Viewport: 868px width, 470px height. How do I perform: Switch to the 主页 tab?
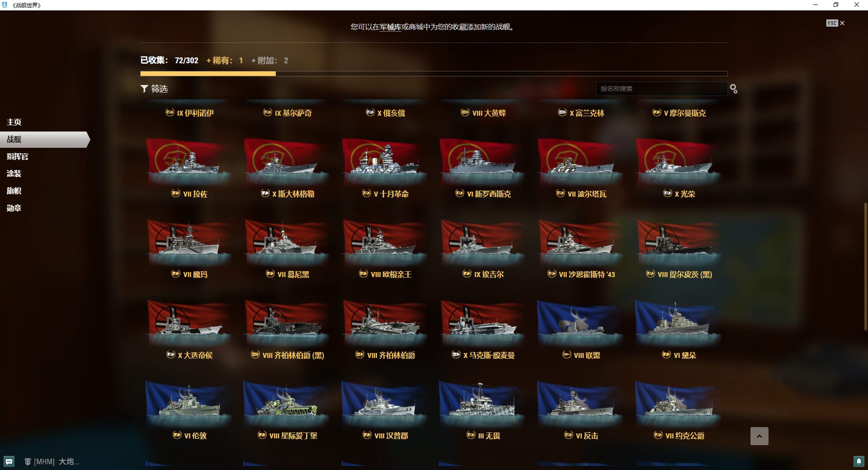point(14,122)
